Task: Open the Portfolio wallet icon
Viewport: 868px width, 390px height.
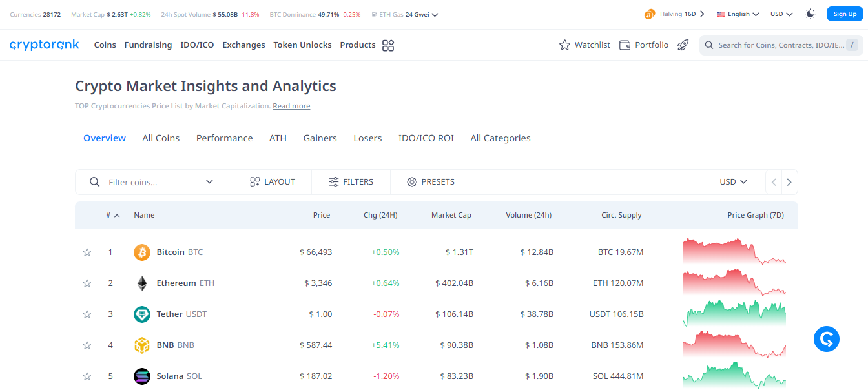Action: click(625, 45)
